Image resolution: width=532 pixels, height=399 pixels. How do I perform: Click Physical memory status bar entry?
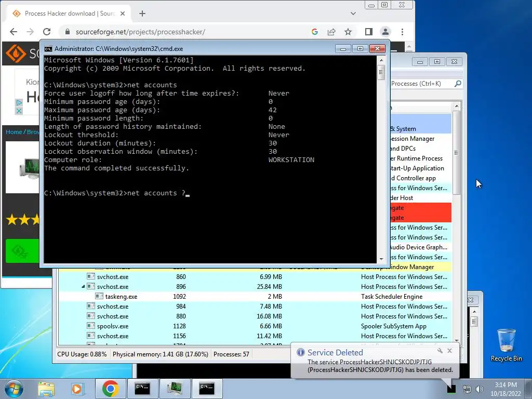tap(160, 354)
